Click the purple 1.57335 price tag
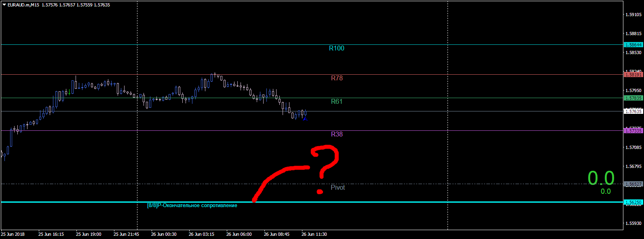Viewport: 644px width, 239px height. tap(633, 131)
